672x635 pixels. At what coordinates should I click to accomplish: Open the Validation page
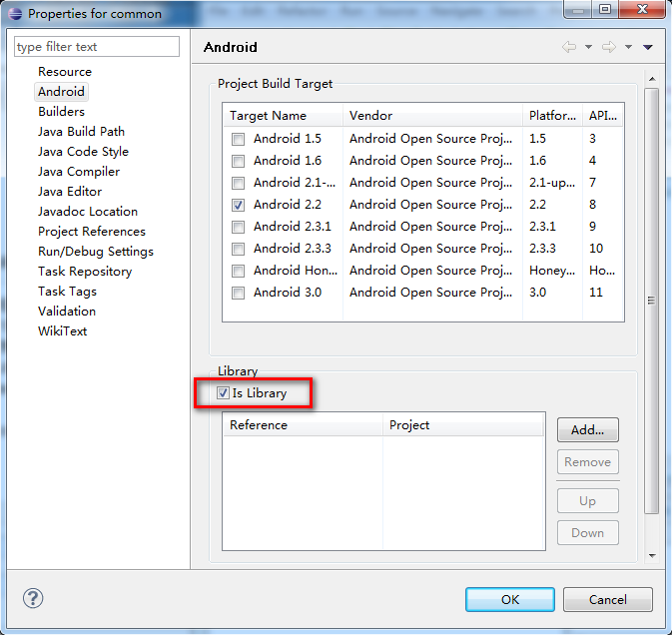(67, 312)
